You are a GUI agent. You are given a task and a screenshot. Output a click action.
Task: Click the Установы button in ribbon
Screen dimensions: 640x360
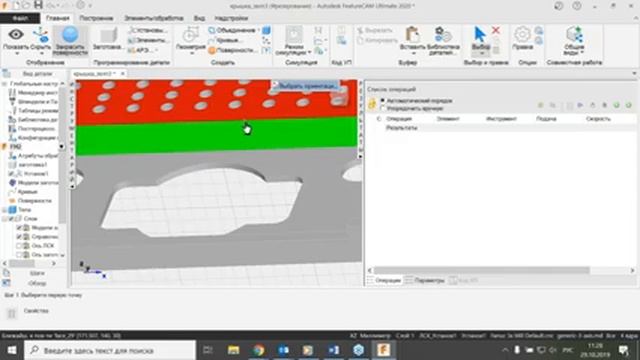[x=147, y=30]
